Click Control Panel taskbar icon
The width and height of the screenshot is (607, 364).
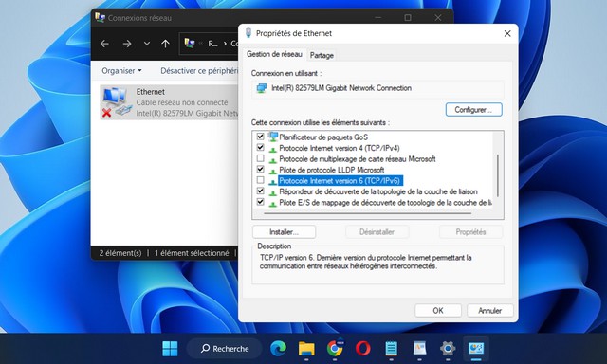(476, 349)
